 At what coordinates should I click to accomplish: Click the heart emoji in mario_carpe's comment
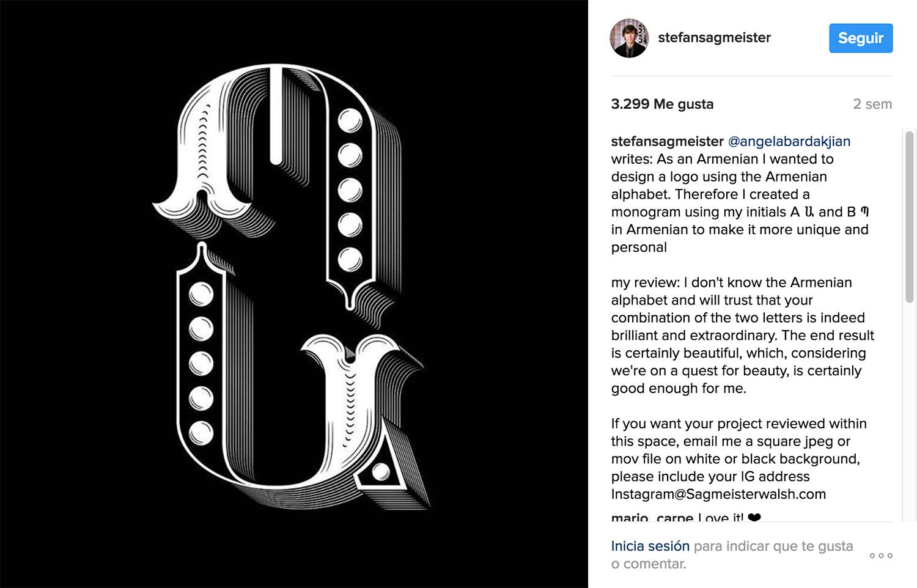point(754,517)
